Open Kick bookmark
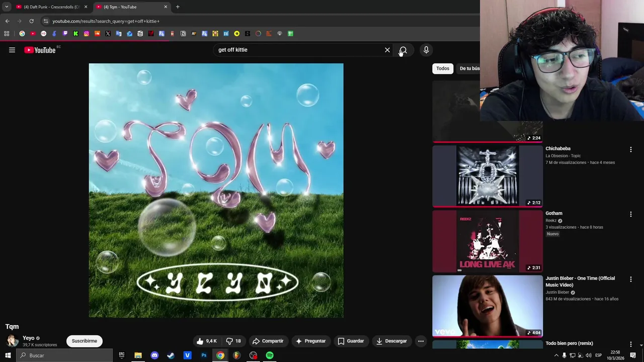 [x=75, y=34]
